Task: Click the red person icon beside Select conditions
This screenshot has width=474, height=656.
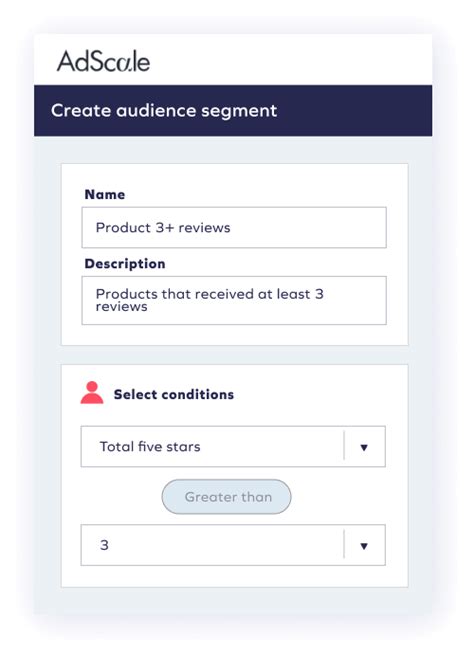Action: coord(92,392)
